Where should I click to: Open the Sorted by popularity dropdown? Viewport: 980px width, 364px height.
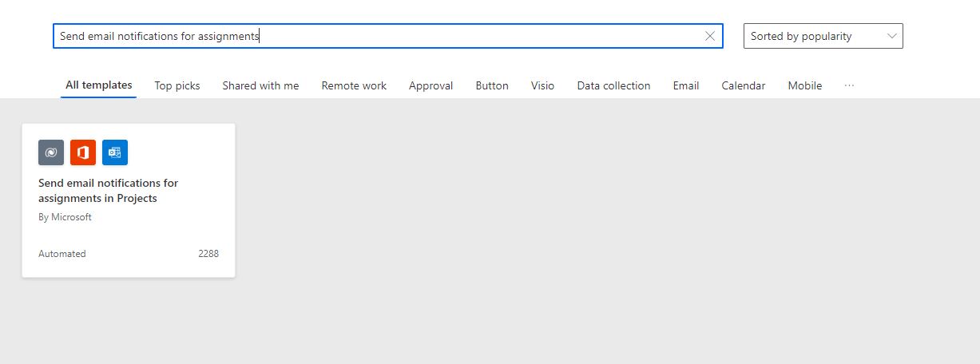(823, 36)
